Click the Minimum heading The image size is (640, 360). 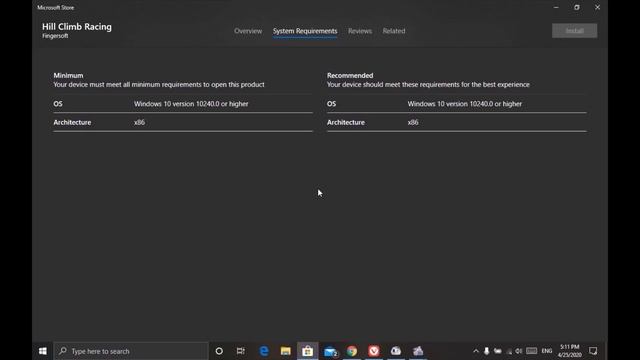point(68,76)
